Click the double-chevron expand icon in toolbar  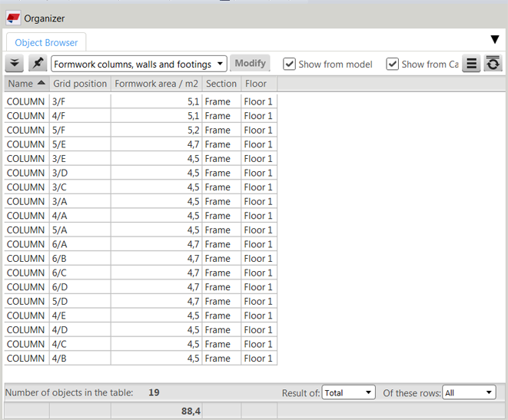(15, 64)
